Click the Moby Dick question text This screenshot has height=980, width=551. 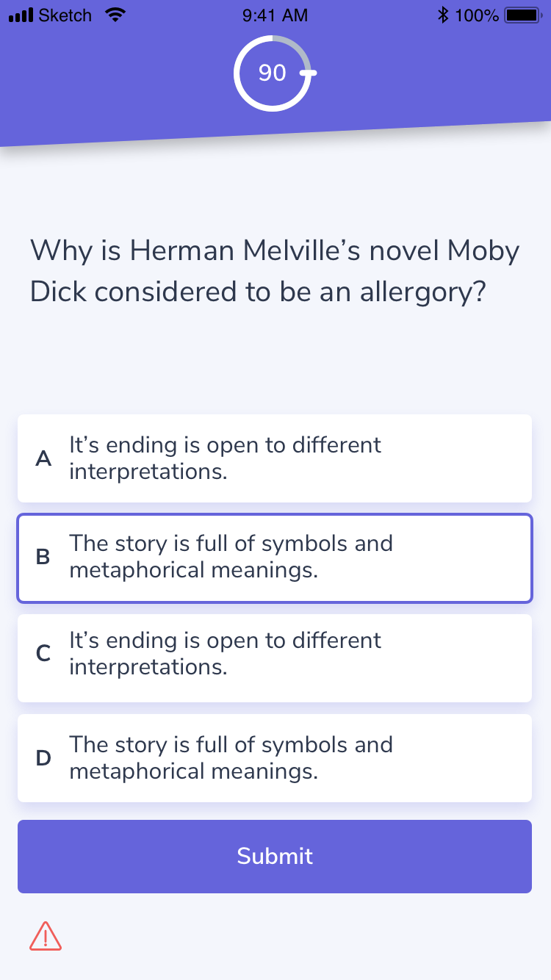pos(274,270)
